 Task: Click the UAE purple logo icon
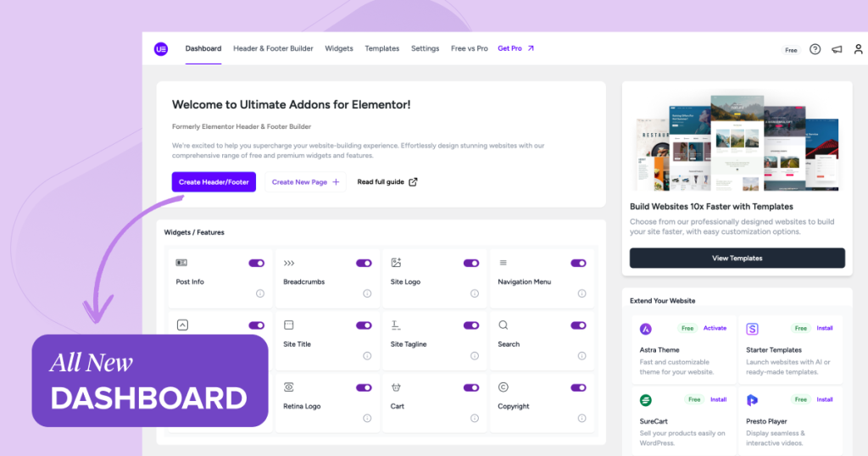click(x=161, y=48)
